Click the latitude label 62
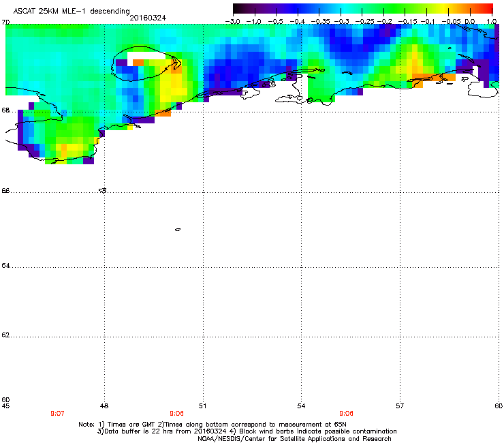Screen dimensions: 504x443 [x=5, y=335]
